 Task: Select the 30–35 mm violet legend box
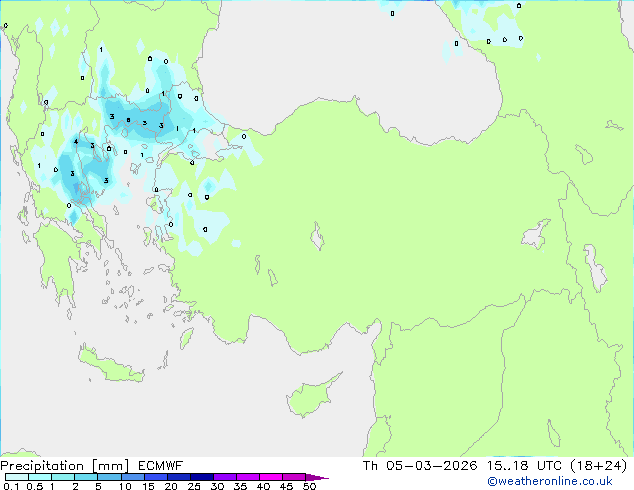click(x=224, y=477)
